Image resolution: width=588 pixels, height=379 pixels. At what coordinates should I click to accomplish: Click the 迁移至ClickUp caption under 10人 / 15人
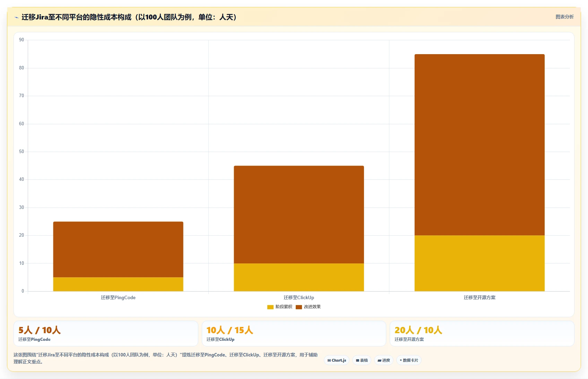pos(220,339)
